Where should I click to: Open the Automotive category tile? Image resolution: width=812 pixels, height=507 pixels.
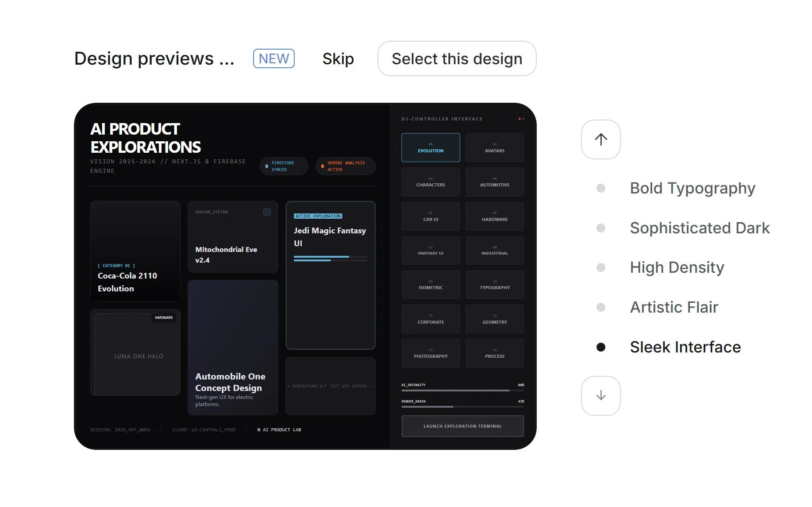[495, 182]
